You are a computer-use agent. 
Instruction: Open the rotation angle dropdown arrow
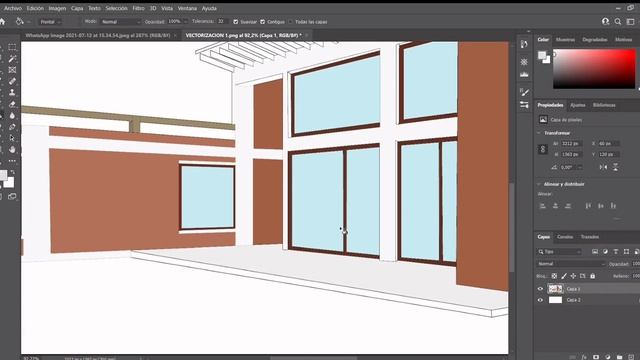coord(580,167)
